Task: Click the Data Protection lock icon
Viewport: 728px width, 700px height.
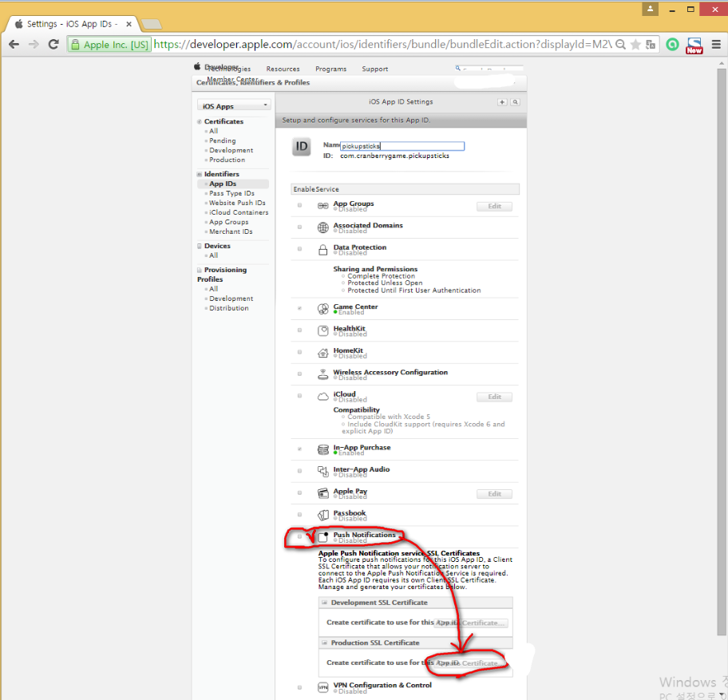Action: click(x=322, y=250)
